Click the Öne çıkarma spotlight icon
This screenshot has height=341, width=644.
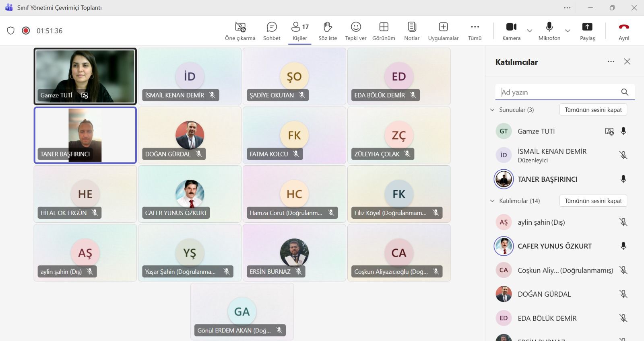240,27
